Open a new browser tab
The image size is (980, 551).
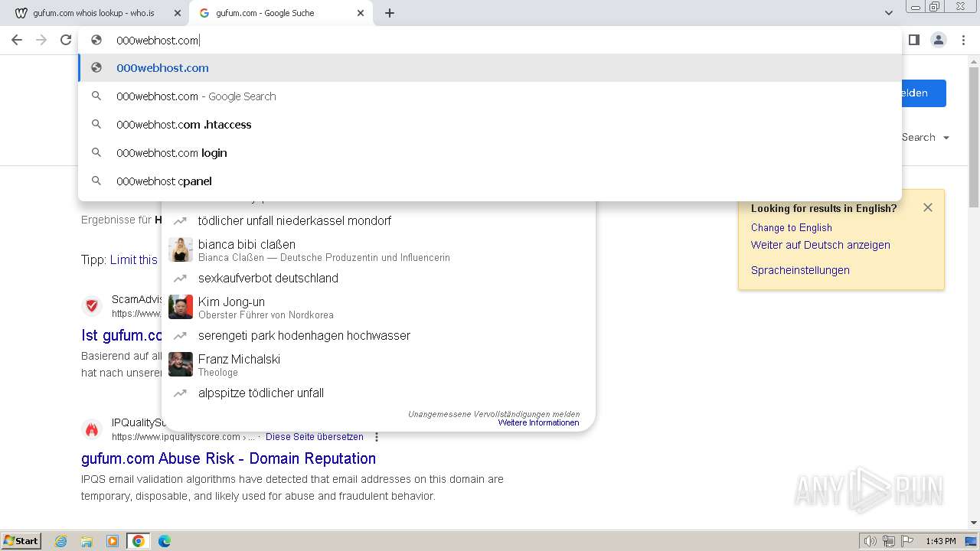click(x=390, y=13)
